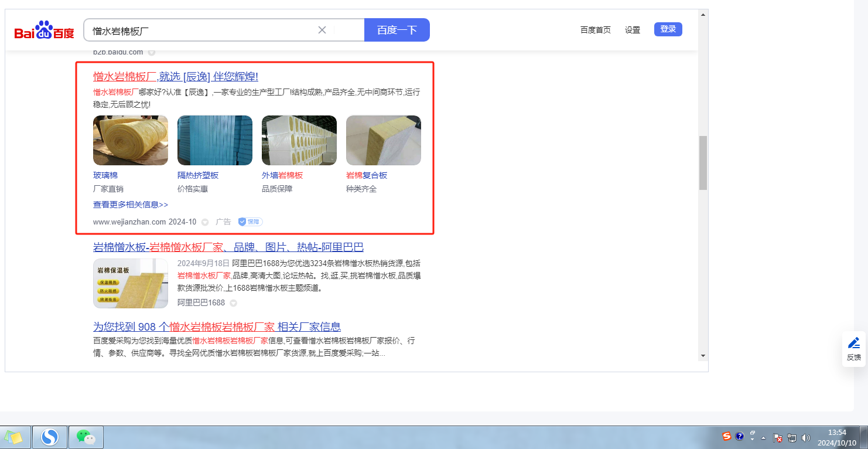The image size is (868, 449).
Task: Click the blue help question mark tray icon
Action: [x=740, y=437]
